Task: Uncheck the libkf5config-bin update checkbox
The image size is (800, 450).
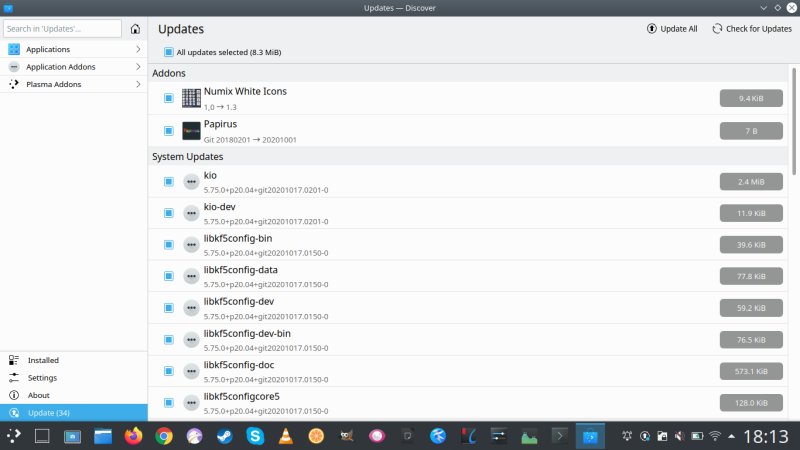Action: 168,245
